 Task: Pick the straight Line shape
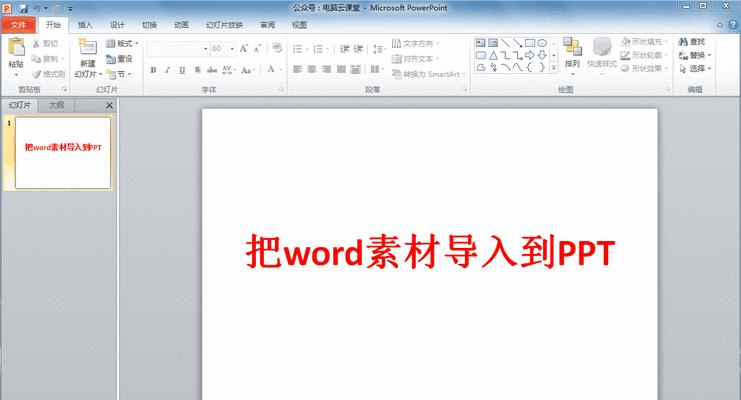[506, 43]
